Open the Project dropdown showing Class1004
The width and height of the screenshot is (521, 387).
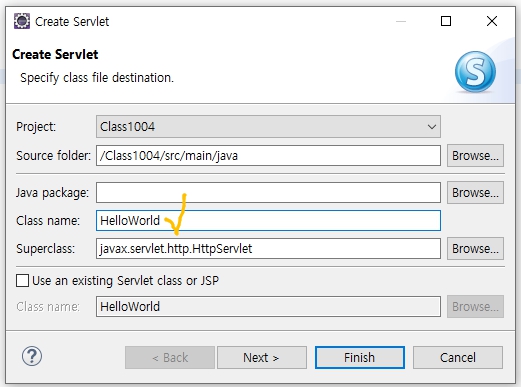pos(268,127)
